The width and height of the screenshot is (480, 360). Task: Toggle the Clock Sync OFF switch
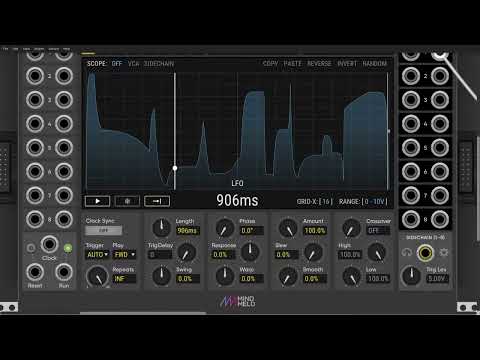(x=104, y=230)
